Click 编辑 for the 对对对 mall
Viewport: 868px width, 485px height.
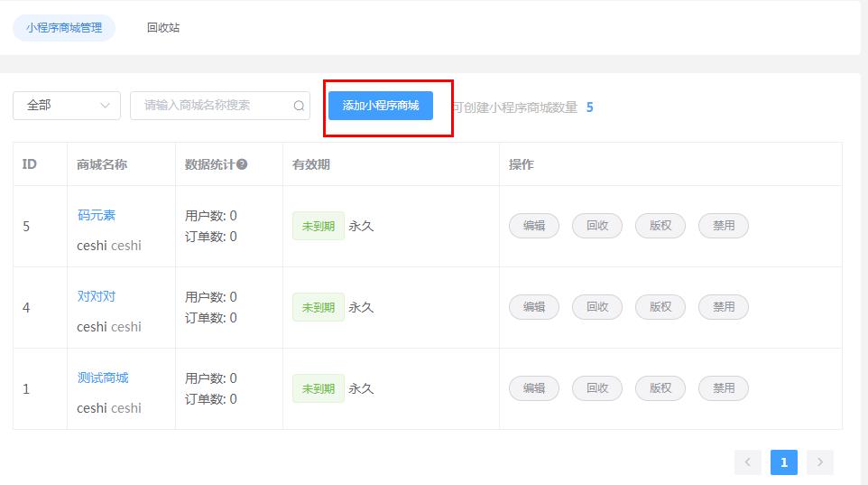(534, 307)
